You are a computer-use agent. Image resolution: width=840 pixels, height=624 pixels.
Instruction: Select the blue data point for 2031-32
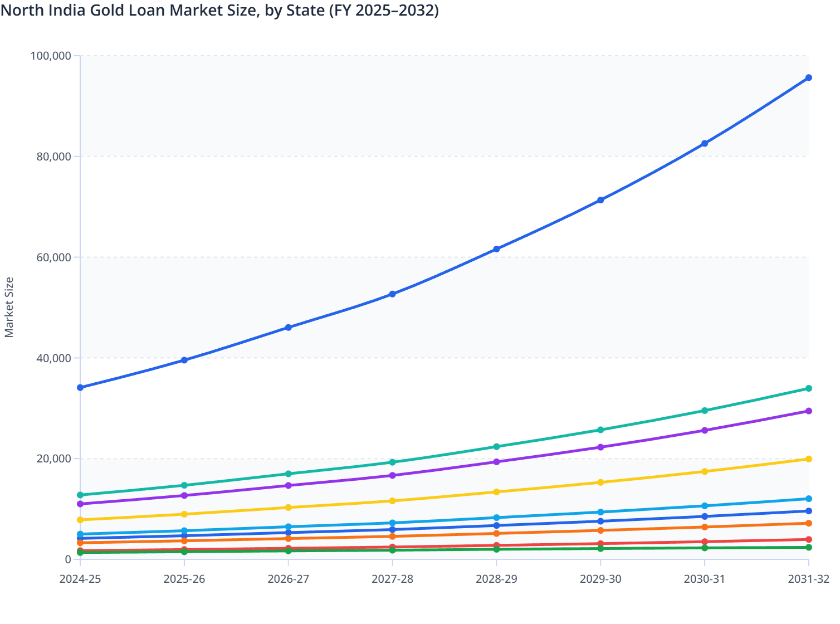(x=808, y=77)
